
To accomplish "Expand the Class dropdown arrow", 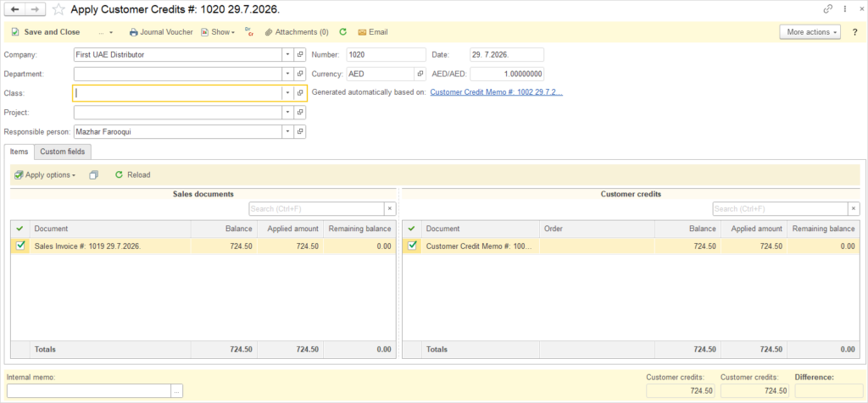I will (x=287, y=93).
